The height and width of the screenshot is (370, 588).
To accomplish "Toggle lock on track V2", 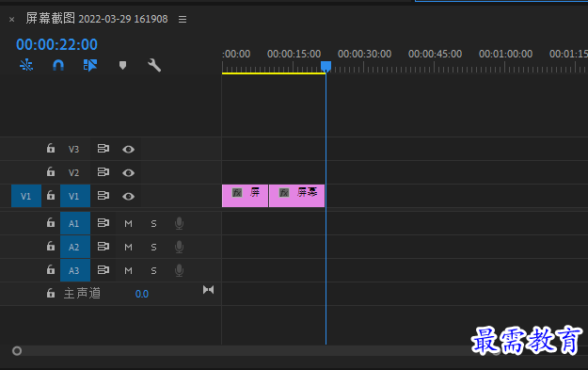I will (x=51, y=172).
